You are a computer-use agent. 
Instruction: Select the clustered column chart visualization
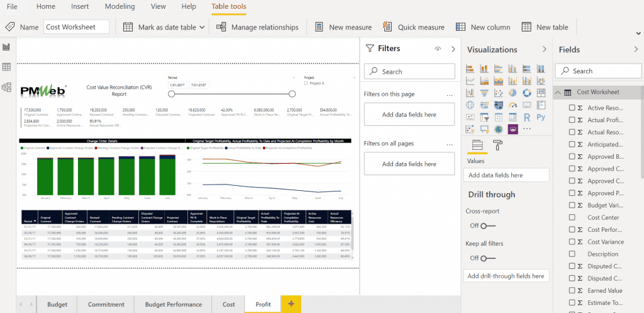tap(513, 69)
